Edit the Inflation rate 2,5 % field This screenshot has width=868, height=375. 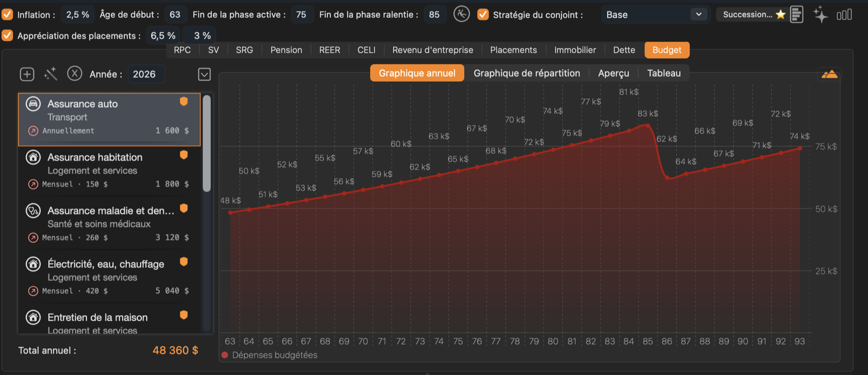pyautogui.click(x=77, y=14)
